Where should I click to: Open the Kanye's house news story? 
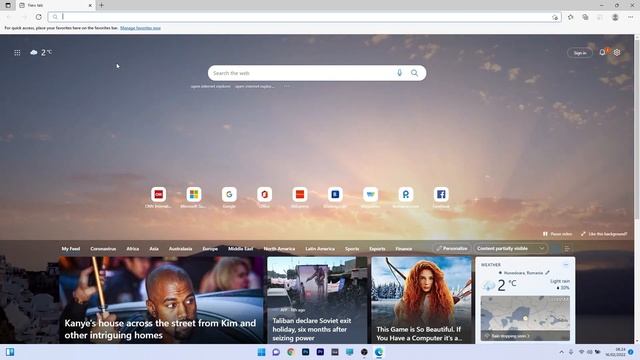click(x=161, y=300)
